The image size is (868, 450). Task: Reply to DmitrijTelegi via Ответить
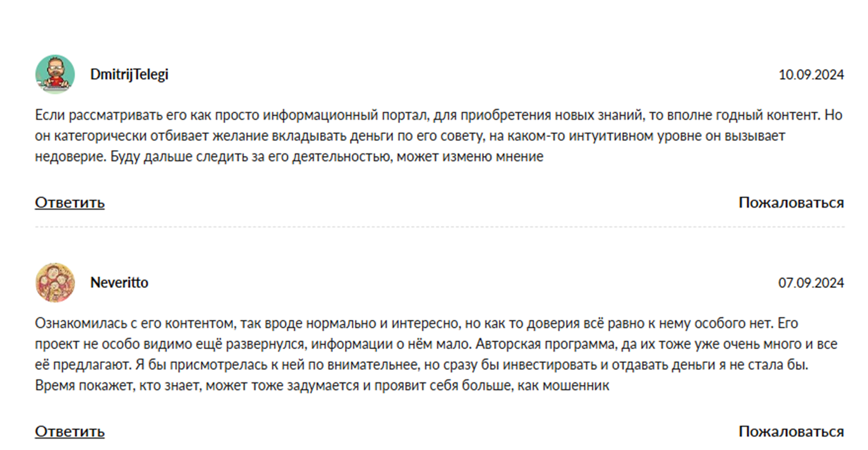click(69, 203)
